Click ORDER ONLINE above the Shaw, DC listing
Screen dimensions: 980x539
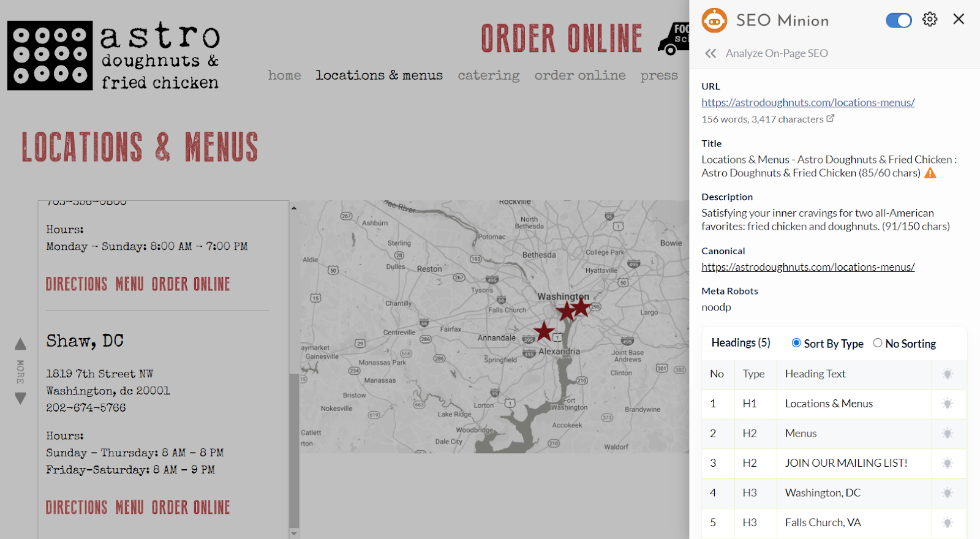(191, 284)
